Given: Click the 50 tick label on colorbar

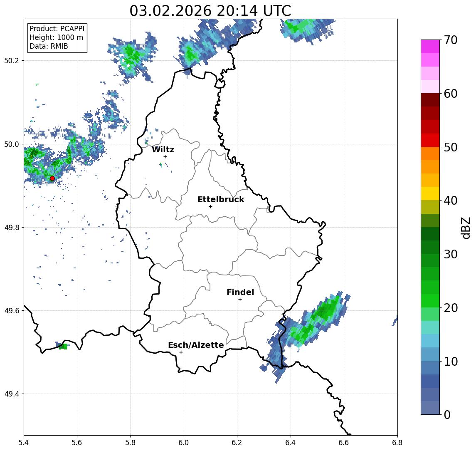Looking at the screenshot, I should [451, 147].
